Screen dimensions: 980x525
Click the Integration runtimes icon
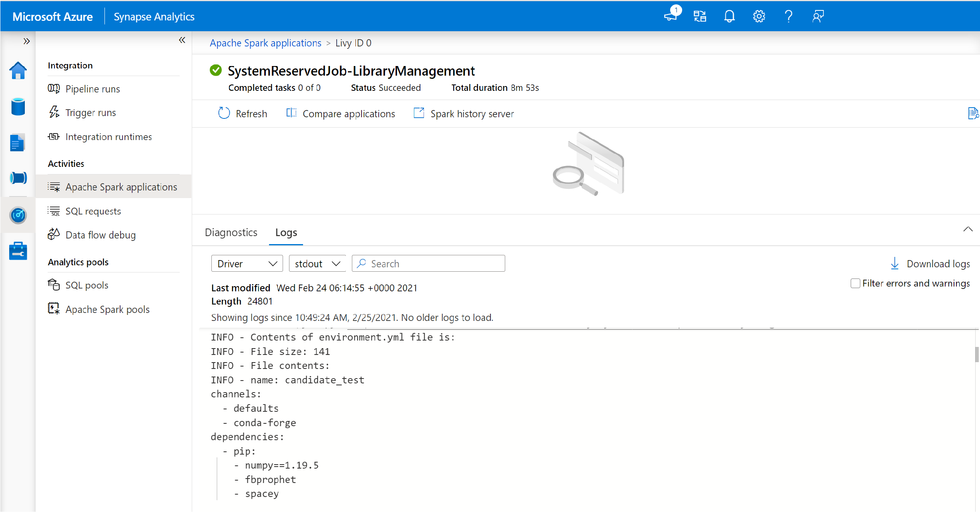[x=53, y=136]
